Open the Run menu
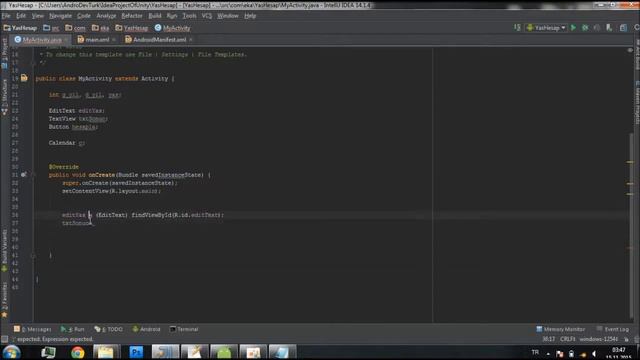 pos(172,16)
